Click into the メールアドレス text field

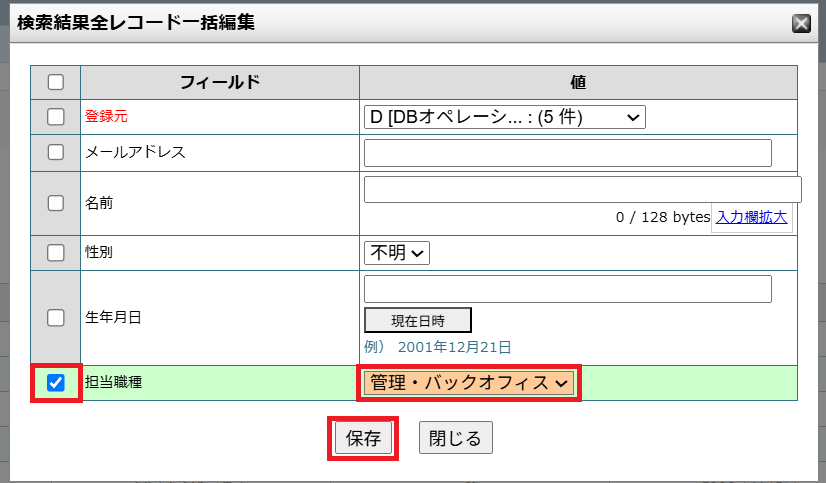(567, 153)
